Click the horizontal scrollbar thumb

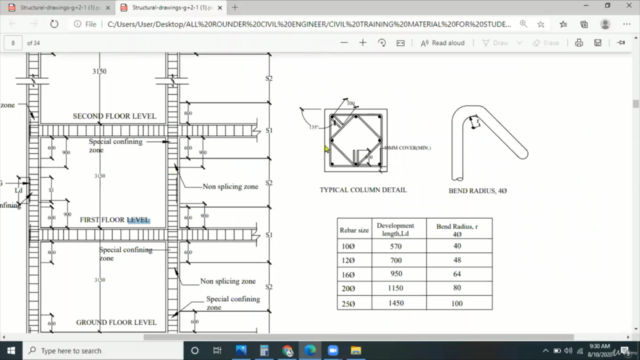tap(358, 337)
